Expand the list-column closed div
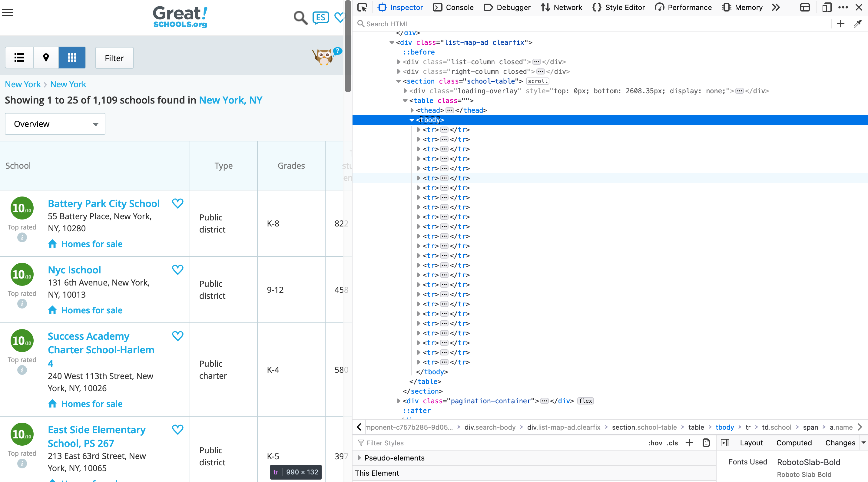Image resolution: width=868 pixels, height=482 pixels. pos(399,62)
